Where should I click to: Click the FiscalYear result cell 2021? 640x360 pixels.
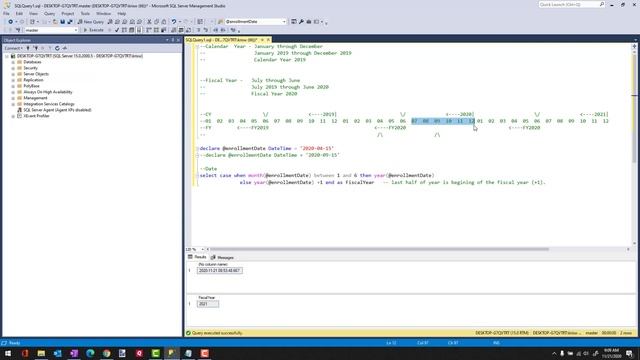(208, 304)
